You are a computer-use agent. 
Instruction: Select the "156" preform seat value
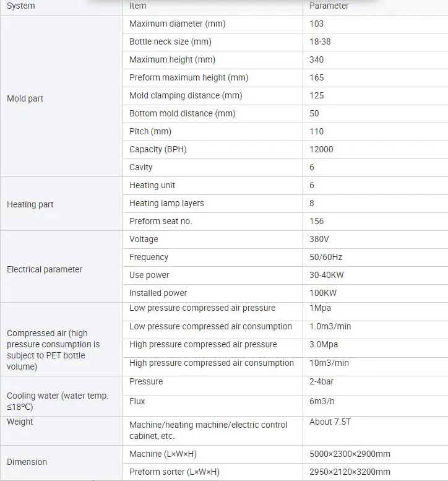tap(317, 221)
